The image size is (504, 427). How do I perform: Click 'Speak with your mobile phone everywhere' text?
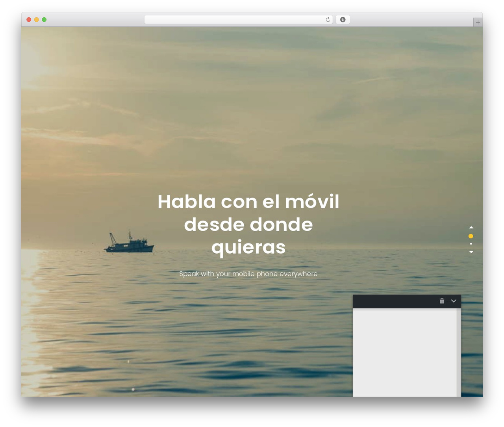(248, 274)
